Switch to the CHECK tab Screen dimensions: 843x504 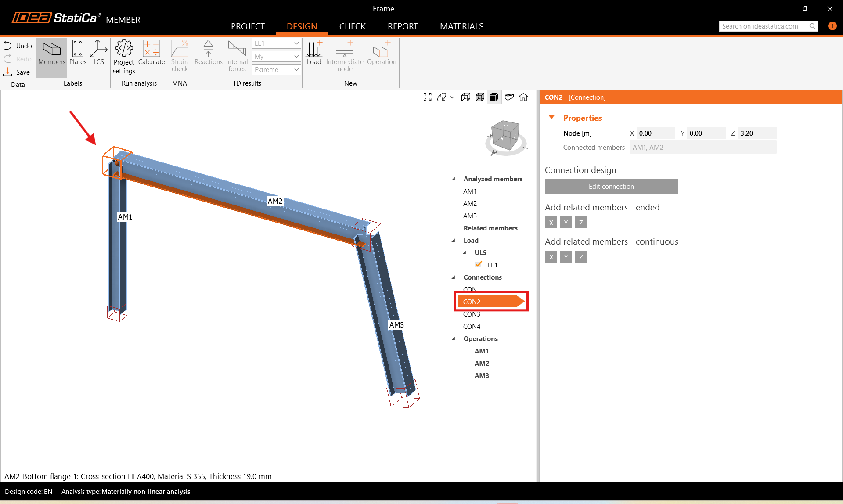(352, 26)
